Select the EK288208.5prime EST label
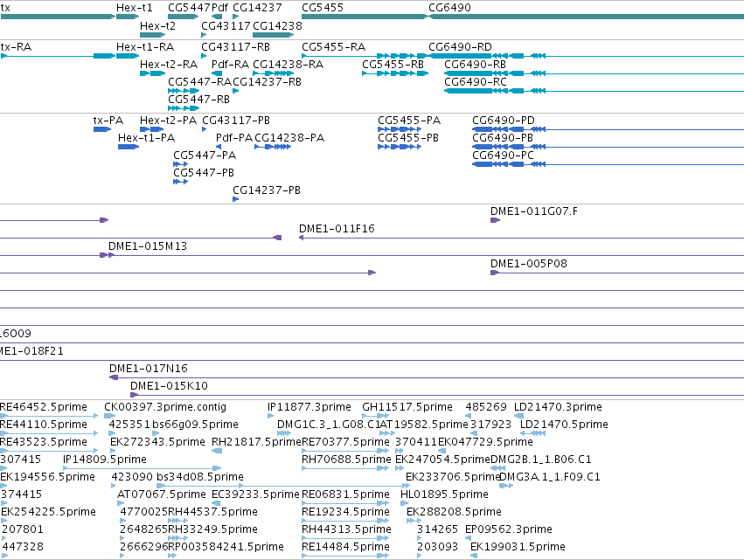Viewport: 744px width, 560px height. point(454,512)
